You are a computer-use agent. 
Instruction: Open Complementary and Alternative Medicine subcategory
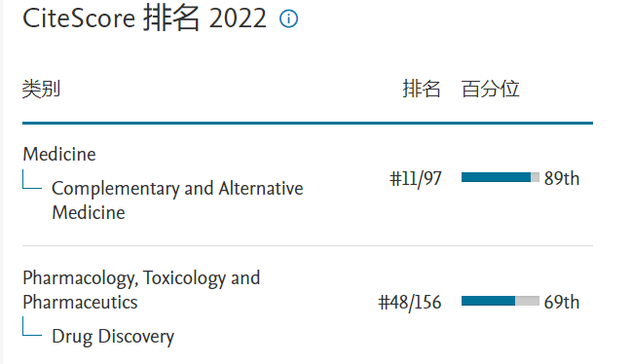177,200
